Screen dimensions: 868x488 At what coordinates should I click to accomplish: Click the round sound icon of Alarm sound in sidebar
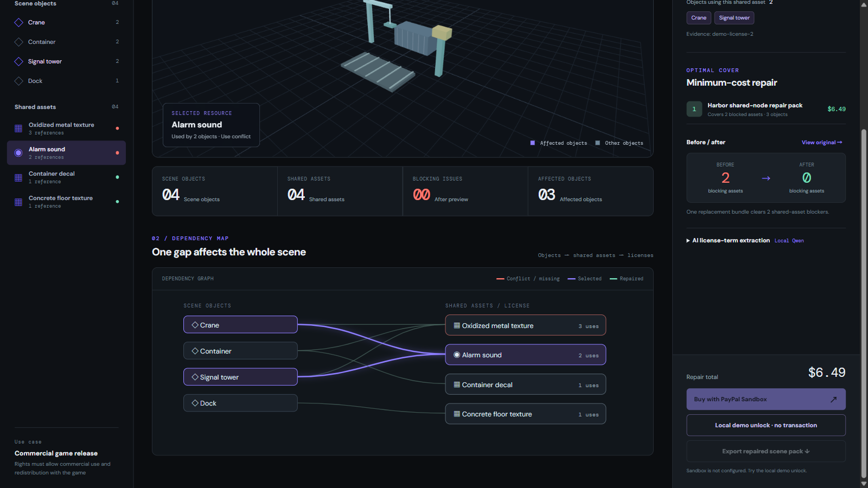click(18, 153)
